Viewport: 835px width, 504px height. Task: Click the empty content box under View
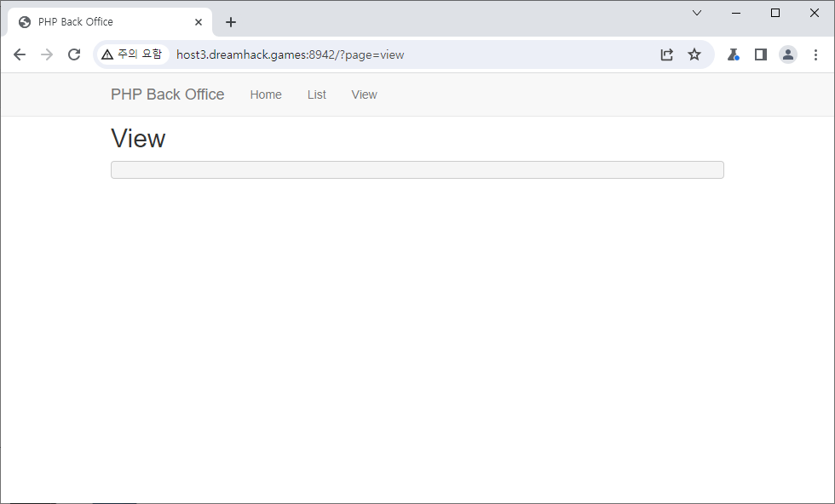[x=417, y=170]
